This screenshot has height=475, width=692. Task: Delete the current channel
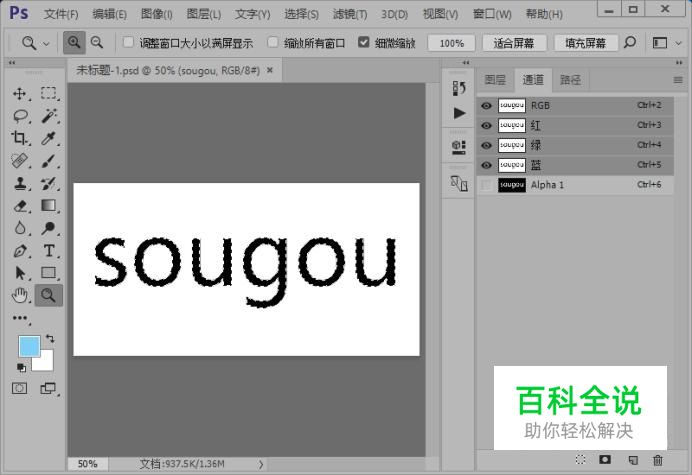[658, 460]
